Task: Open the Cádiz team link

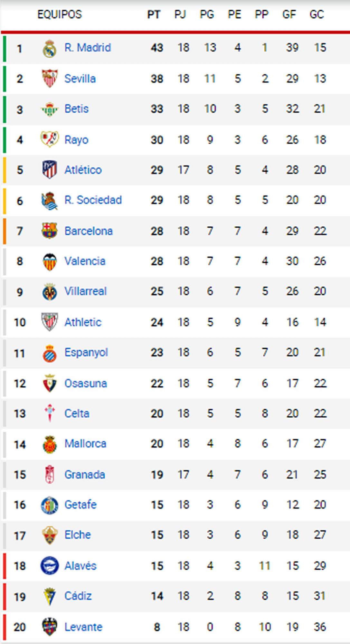Action: pos(78,596)
